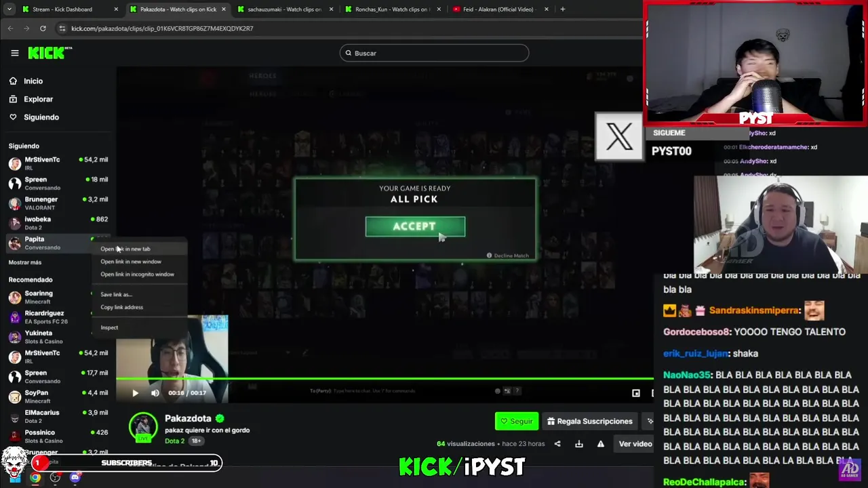Click the search magnifier icon
Screen dimensions: 868x488
349,53
